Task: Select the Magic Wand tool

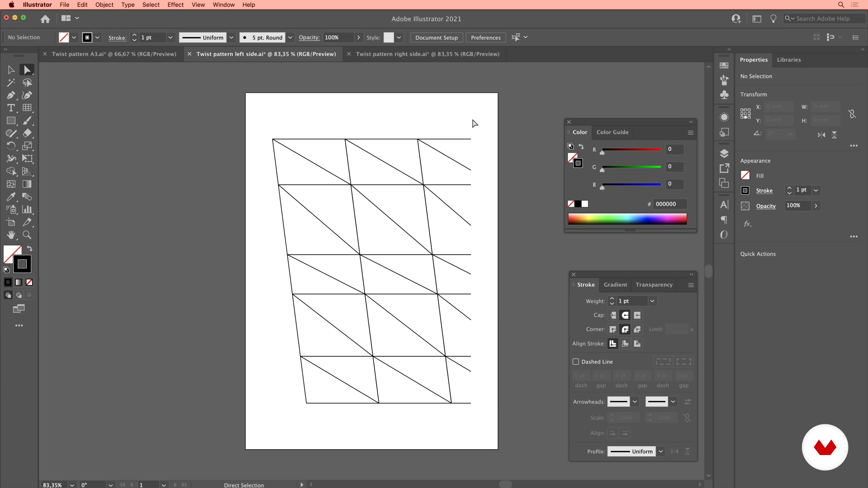Action: [x=11, y=82]
